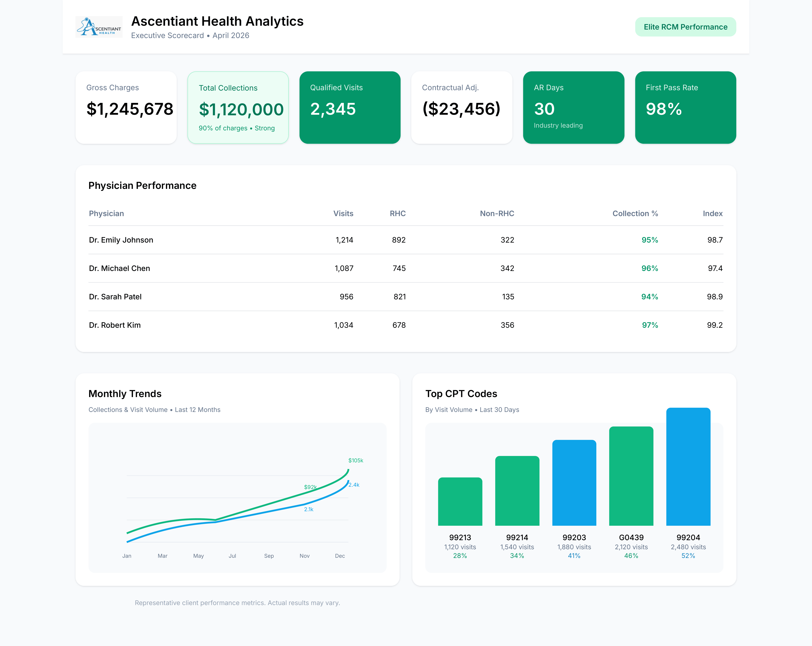Click Dr. Michael Chen's 96% collection value
The height and width of the screenshot is (646, 812).
coord(649,268)
